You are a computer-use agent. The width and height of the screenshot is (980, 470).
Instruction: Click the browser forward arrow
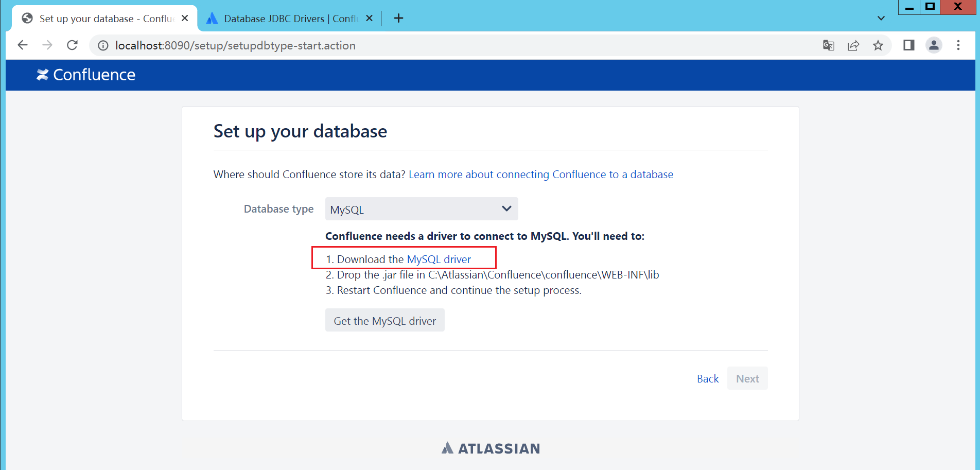pyautogui.click(x=47, y=45)
